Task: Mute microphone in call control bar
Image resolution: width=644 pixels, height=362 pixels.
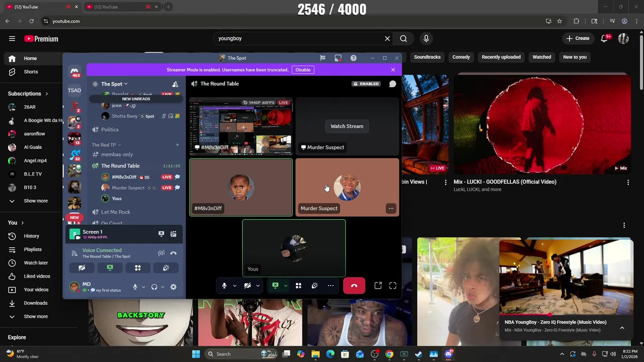Action: click(224, 286)
